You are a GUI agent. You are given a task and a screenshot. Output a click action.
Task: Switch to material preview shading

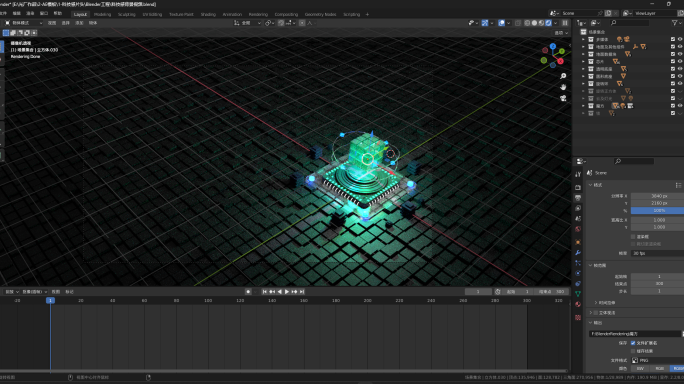[541, 23]
